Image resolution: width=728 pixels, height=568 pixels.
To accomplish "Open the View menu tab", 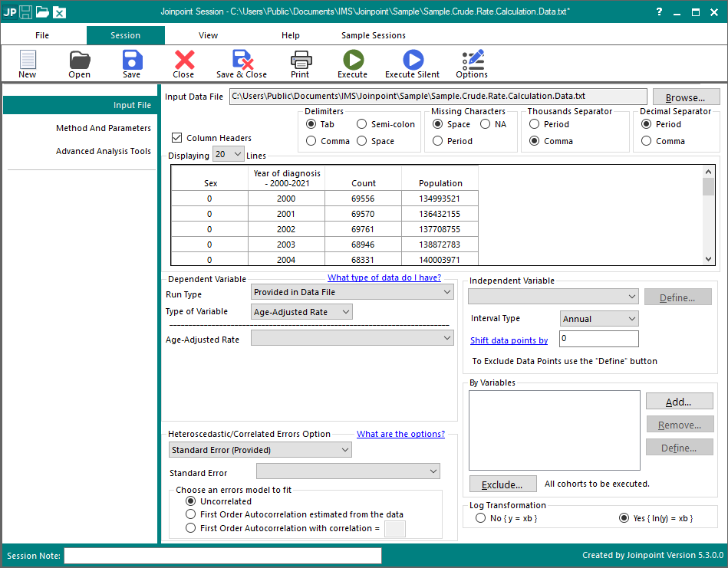I will tap(208, 35).
